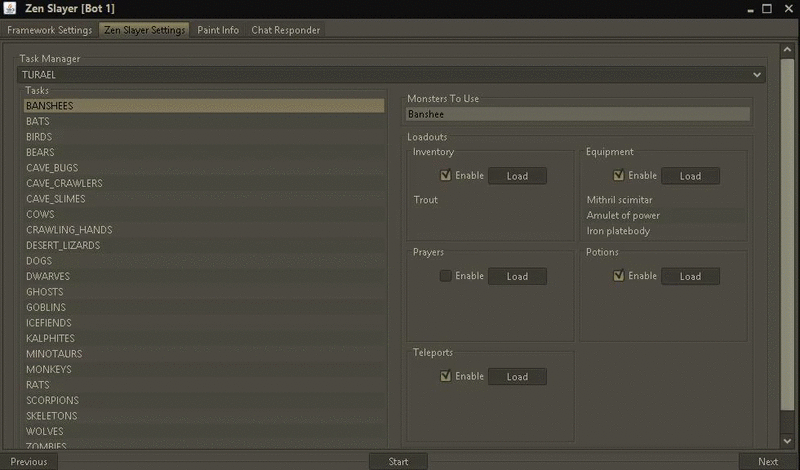
Task: Select the WOLVES task
Action: 204,431
